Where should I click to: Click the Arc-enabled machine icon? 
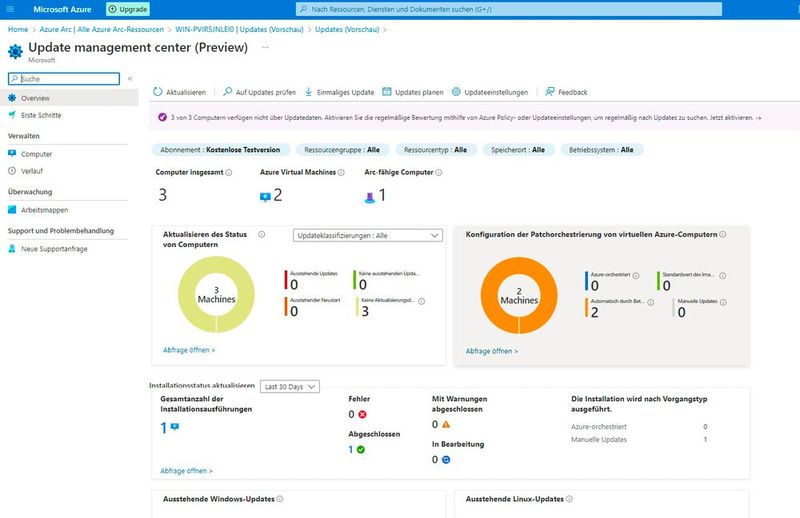click(x=370, y=197)
